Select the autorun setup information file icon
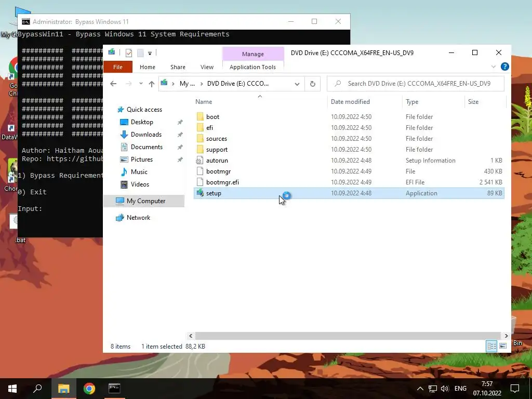Image resolution: width=532 pixels, height=399 pixels. (x=200, y=161)
